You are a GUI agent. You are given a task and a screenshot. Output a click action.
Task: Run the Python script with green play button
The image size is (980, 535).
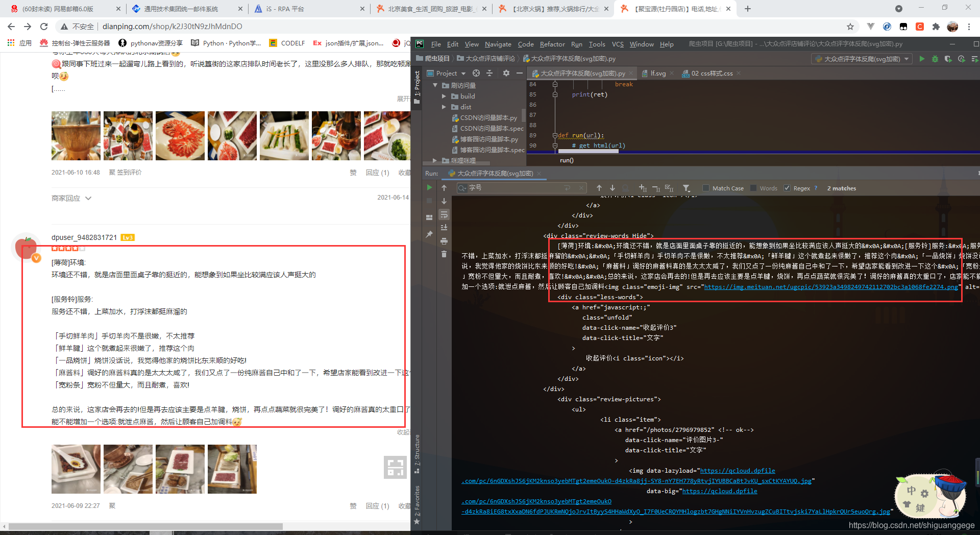point(922,59)
